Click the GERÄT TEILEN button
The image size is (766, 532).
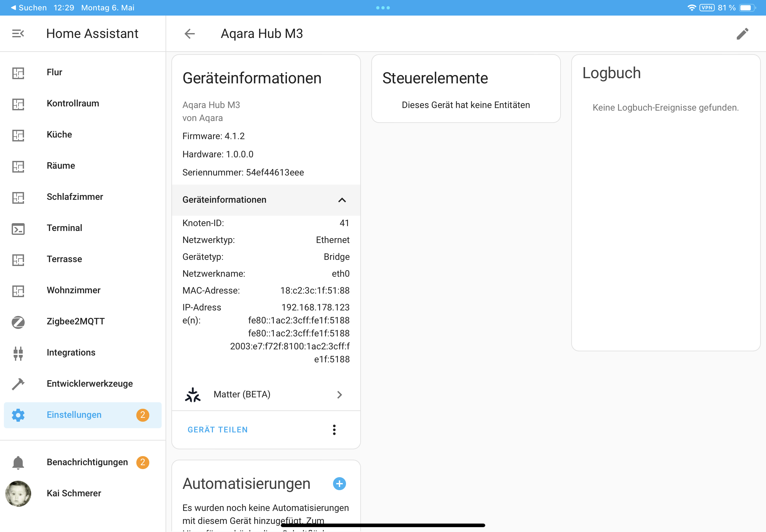pyautogui.click(x=217, y=430)
